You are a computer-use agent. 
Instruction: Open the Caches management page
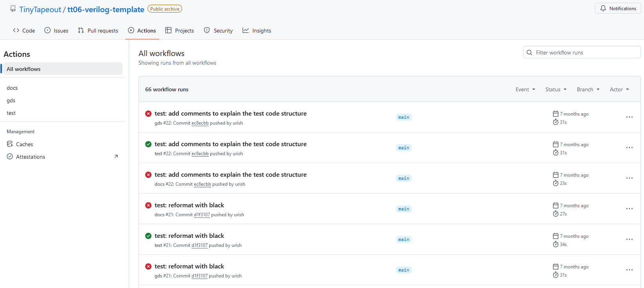tap(24, 144)
